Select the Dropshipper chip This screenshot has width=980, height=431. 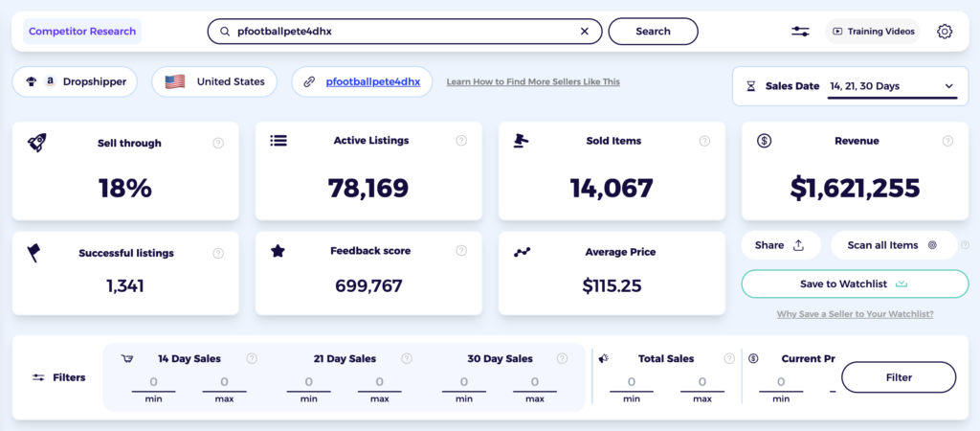[75, 82]
